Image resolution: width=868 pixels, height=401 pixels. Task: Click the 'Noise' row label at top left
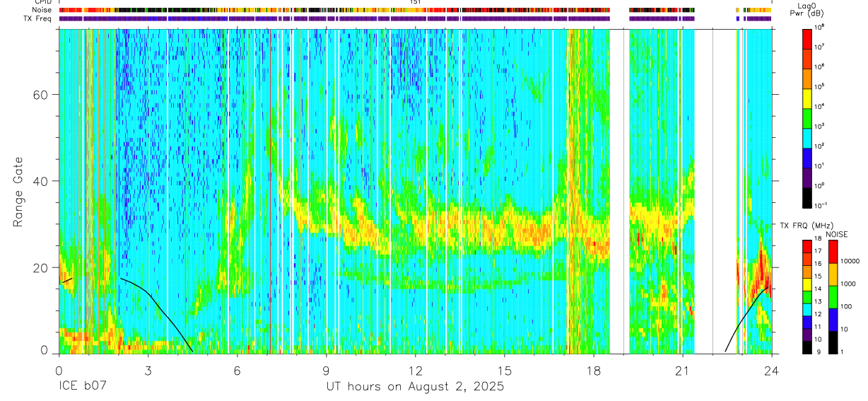[x=42, y=10]
